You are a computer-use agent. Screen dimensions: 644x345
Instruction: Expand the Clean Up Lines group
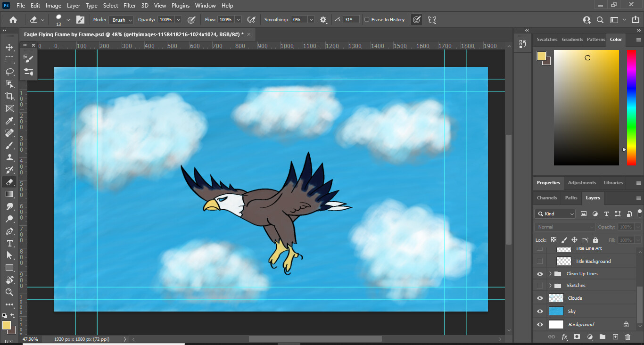click(x=550, y=273)
